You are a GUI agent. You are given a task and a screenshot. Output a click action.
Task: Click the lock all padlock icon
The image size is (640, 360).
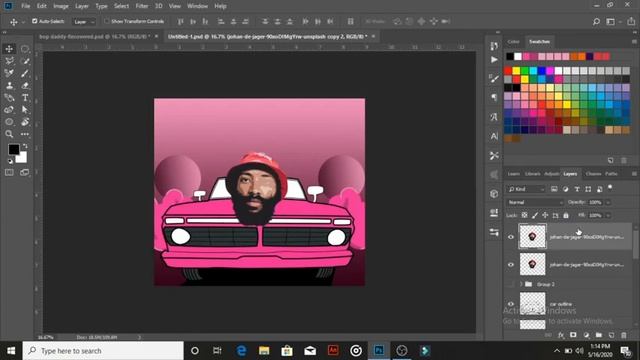point(566,215)
